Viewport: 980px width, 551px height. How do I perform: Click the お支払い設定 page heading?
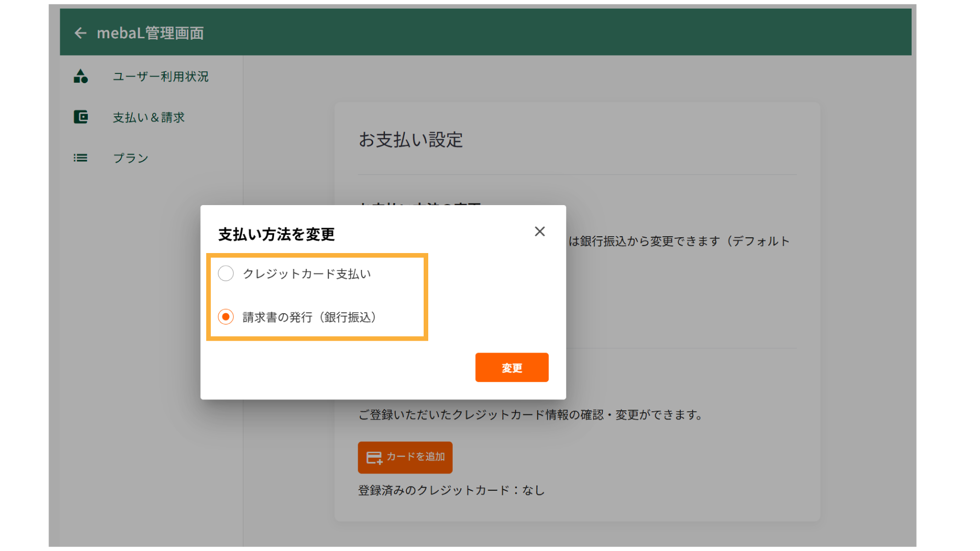coord(410,140)
